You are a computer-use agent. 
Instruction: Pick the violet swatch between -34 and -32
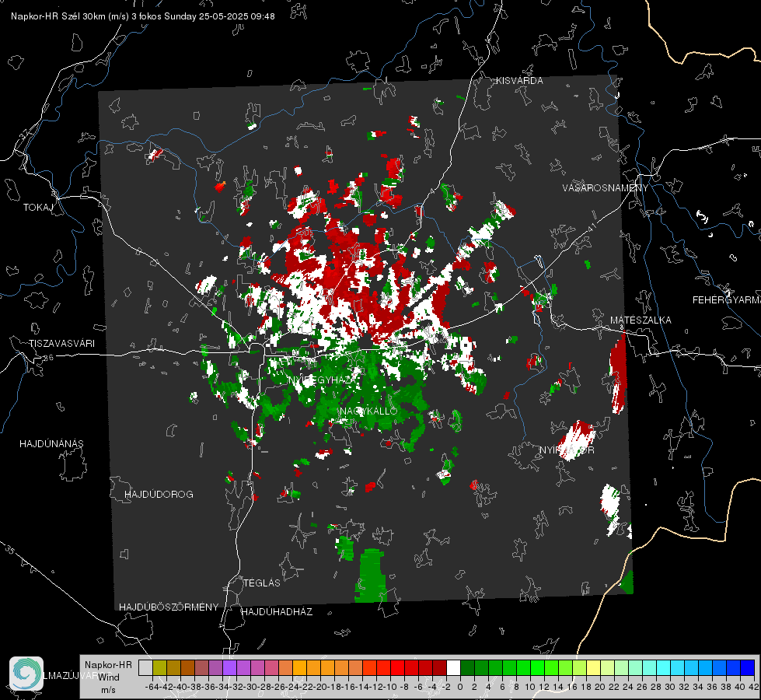229,667
